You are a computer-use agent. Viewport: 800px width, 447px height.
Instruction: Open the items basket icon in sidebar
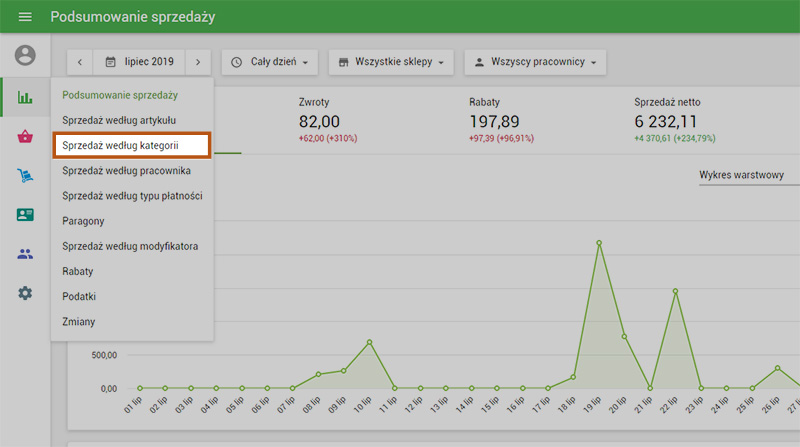[x=25, y=137]
